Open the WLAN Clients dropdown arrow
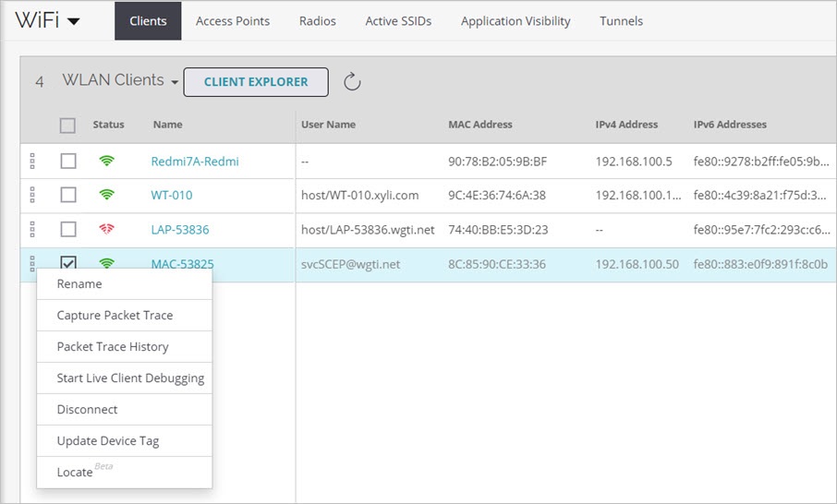The height and width of the screenshot is (504, 837). click(x=174, y=82)
